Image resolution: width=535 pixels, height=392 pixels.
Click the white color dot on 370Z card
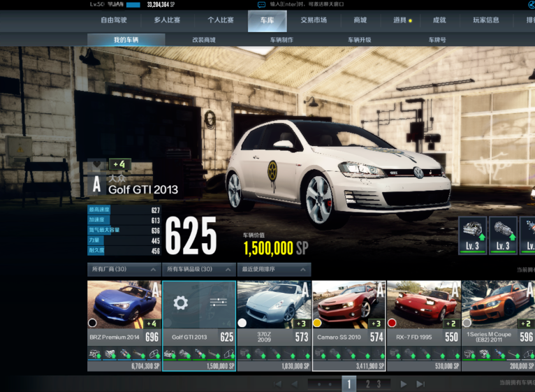click(242, 323)
